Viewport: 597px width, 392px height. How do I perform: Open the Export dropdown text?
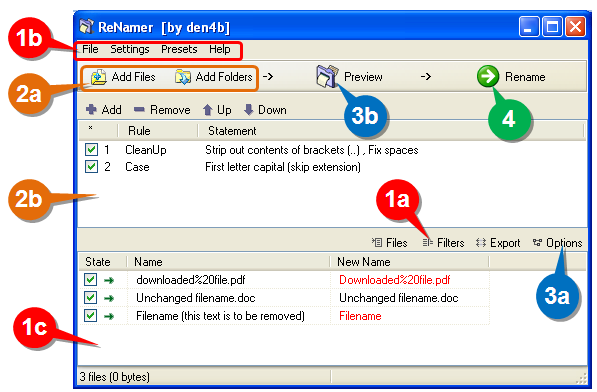(505, 243)
